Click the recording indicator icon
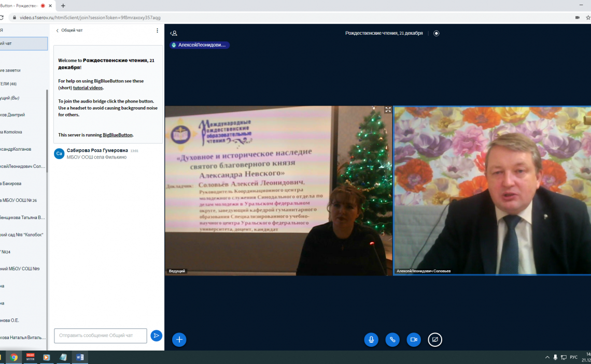 click(436, 33)
